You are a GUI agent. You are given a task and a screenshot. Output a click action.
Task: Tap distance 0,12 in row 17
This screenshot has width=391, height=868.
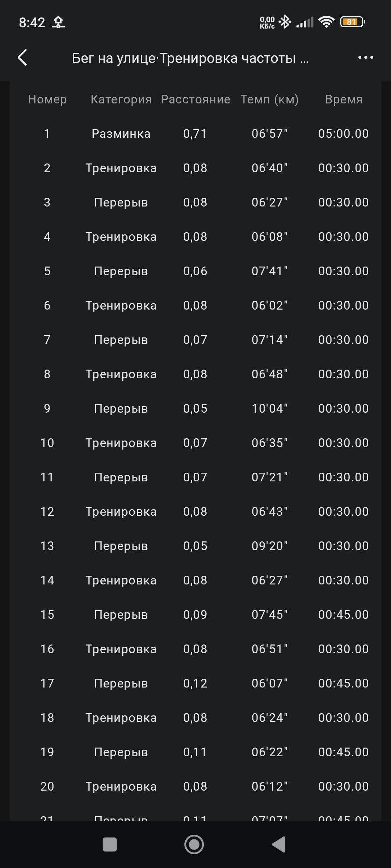[195, 683]
